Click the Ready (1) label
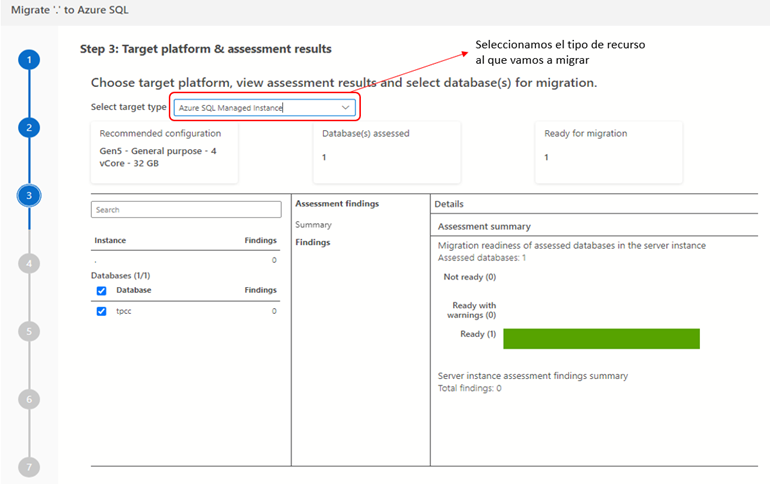 click(x=478, y=334)
